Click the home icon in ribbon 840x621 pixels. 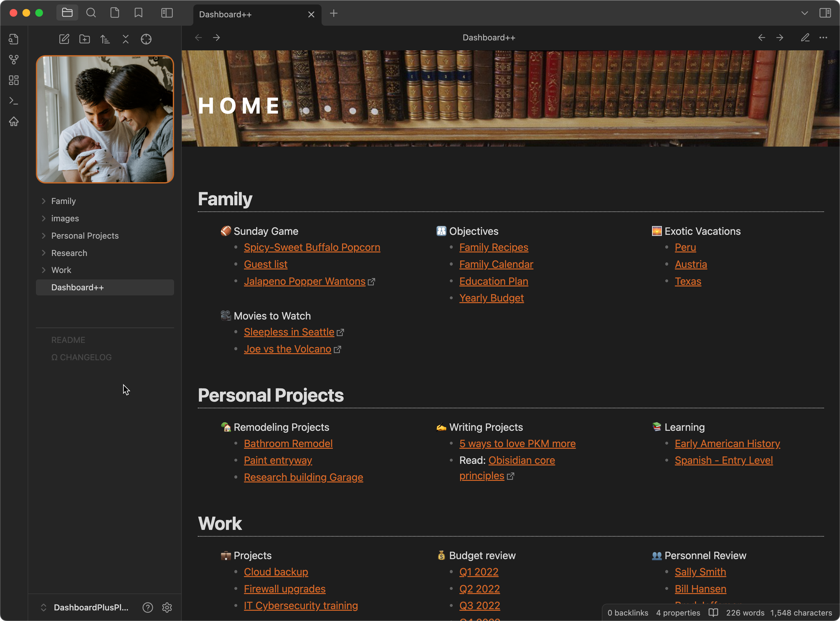coord(14,122)
